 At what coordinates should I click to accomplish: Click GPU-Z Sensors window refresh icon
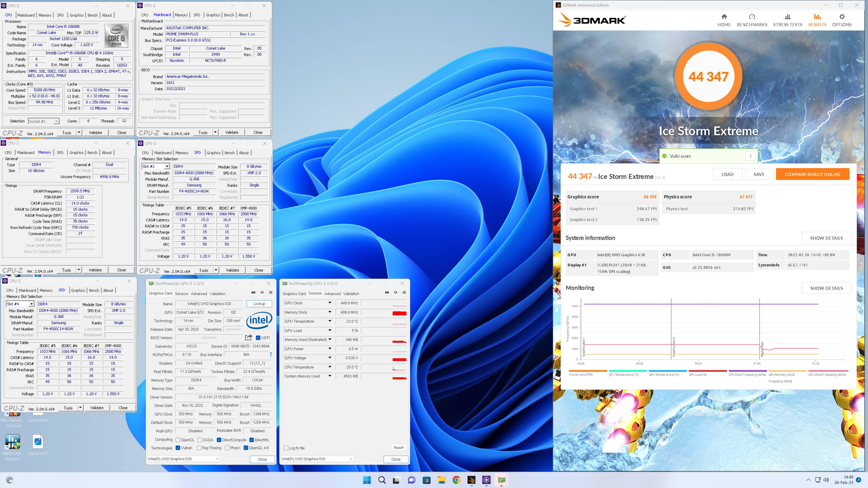click(x=396, y=292)
